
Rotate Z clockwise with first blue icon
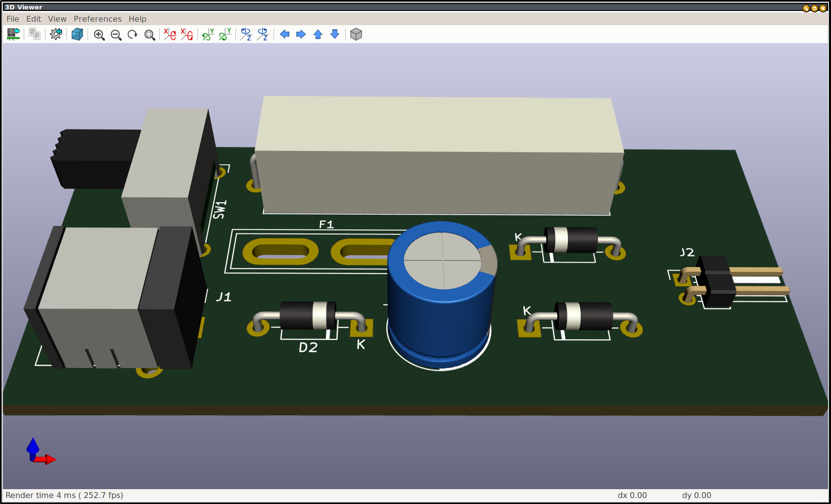[x=246, y=34]
